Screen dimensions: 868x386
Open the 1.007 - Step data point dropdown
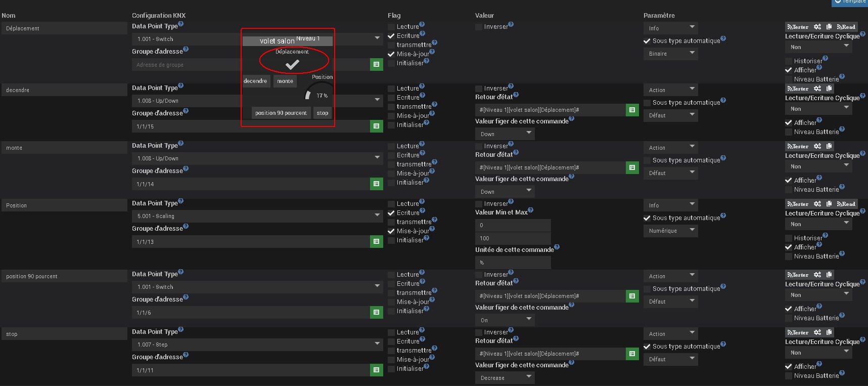pyautogui.click(x=257, y=345)
